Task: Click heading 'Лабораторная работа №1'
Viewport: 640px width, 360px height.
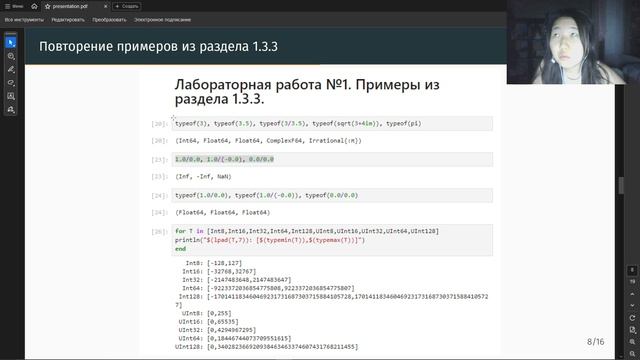Action: click(x=263, y=84)
